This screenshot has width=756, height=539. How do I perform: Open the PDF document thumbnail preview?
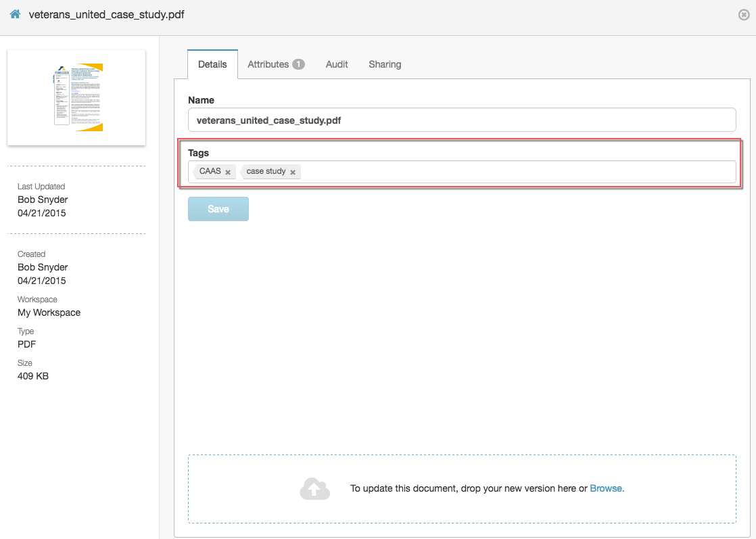pos(76,97)
